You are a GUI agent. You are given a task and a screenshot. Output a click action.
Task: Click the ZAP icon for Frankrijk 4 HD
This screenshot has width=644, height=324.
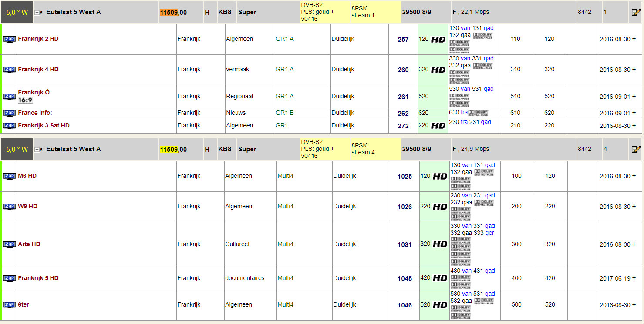10,70
